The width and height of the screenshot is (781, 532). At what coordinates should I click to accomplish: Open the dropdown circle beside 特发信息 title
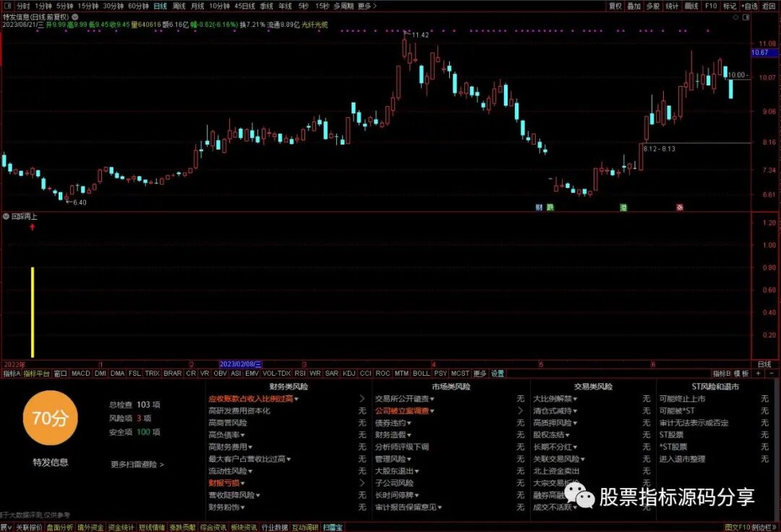74,17
